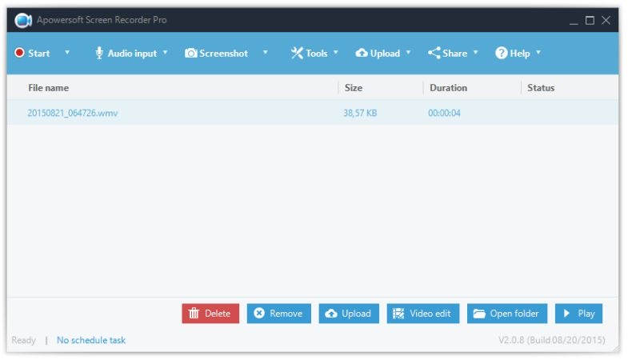Image resolution: width=640 pixels, height=364 pixels.
Task: Click the Tools wrench icon
Action: click(x=297, y=53)
